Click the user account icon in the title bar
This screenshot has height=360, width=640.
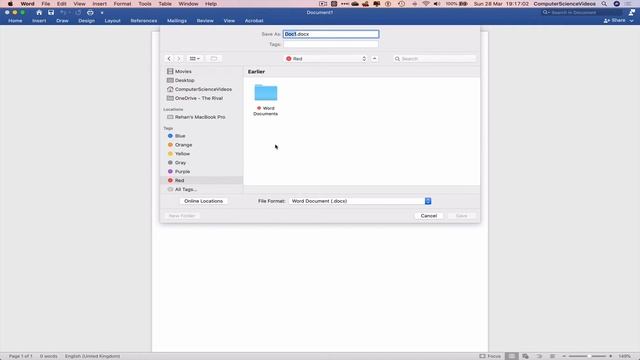[632, 12]
